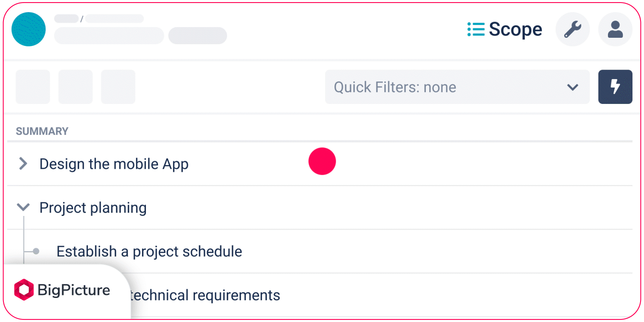The image size is (644, 322).
Task: Open the Quick Filters dropdown
Action: pos(457,87)
